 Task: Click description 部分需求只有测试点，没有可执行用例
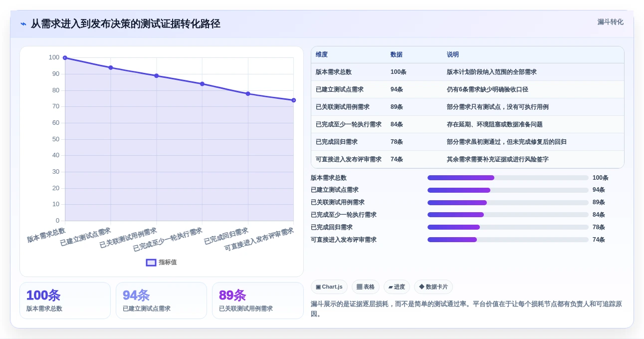[498, 107]
